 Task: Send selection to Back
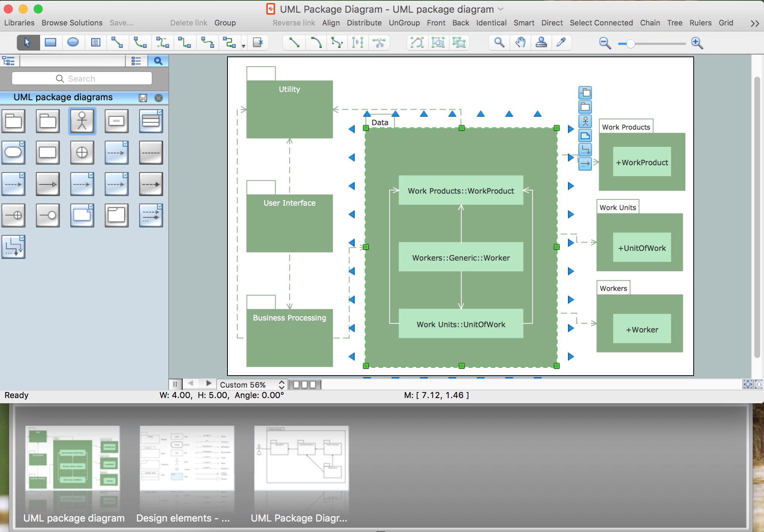pos(461,23)
